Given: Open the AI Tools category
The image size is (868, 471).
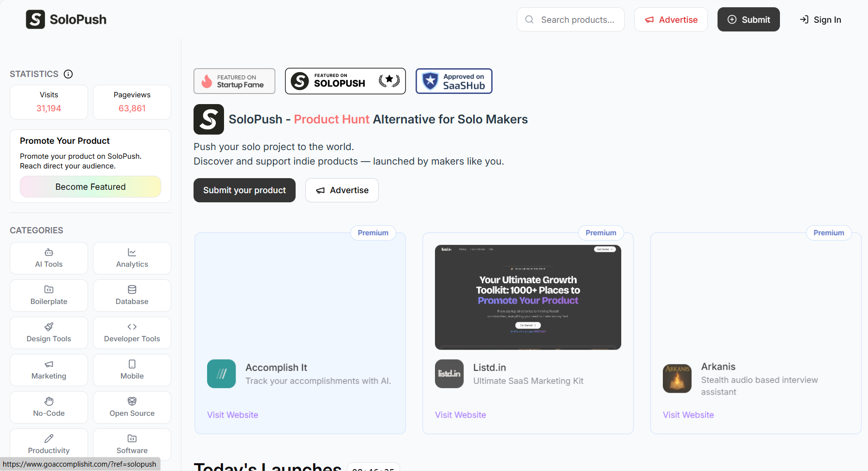Looking at the screenshot, I should (49, 258).
